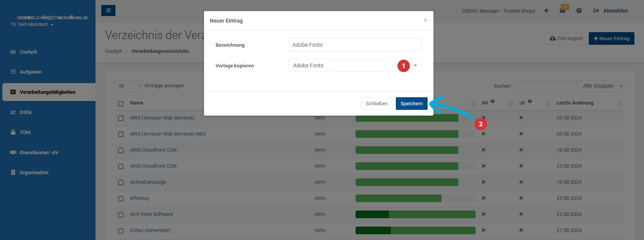Screen dimensions: 644x240
Task: Open the help question mark icon
Action: coord(579,11)
